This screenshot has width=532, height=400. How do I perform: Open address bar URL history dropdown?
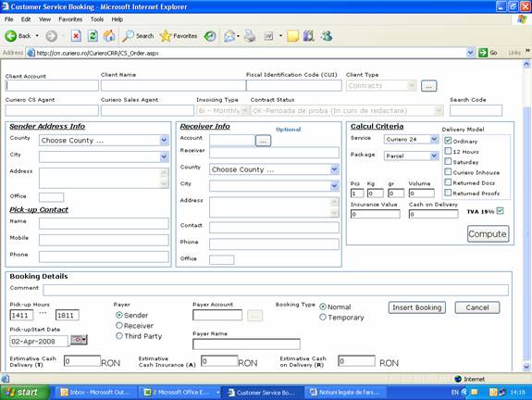pyautogui.click(x=470, y=53)
